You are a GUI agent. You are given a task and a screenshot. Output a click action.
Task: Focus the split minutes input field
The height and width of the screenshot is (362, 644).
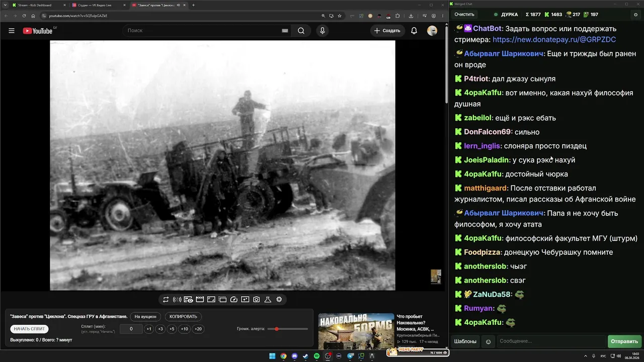click(131, 329)
